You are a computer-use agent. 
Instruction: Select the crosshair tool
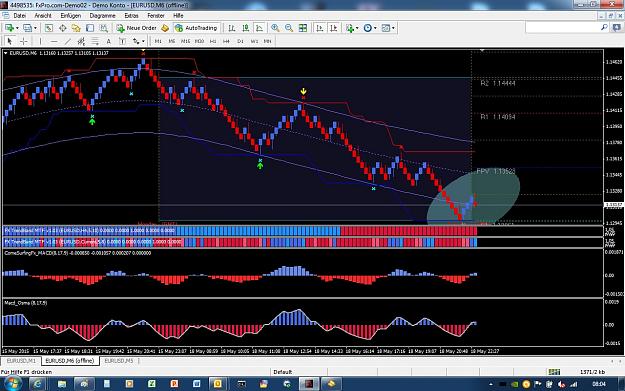click(x=24, y=41)
